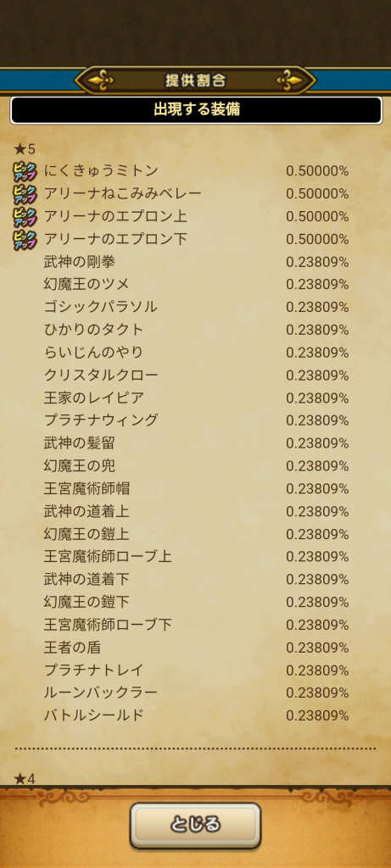Click the ★5 rarity section heading

[x=24, y=149]
